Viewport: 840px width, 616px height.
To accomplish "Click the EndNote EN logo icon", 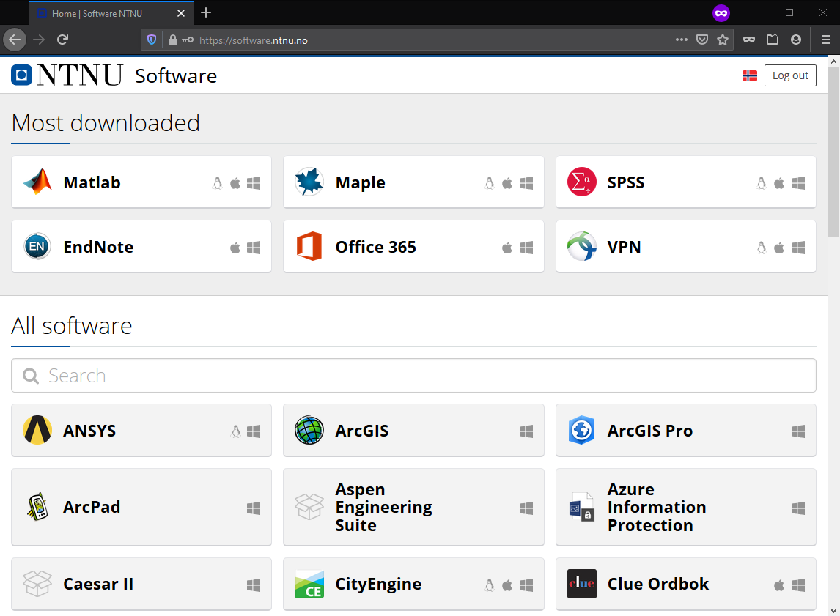I will [x=37, y=247].
